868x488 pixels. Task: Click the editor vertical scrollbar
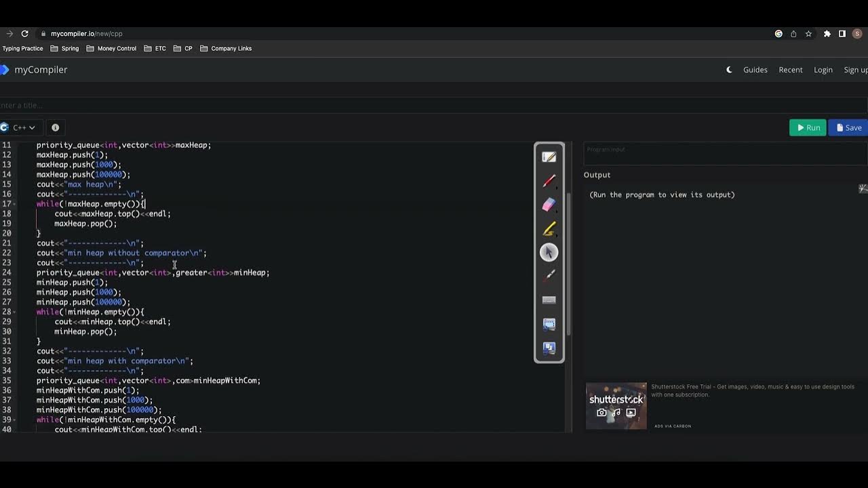[x=570, y=264]
